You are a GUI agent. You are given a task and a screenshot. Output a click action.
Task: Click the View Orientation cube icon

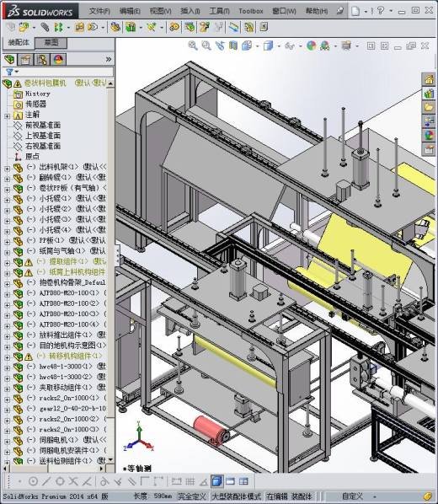[247, 46]
